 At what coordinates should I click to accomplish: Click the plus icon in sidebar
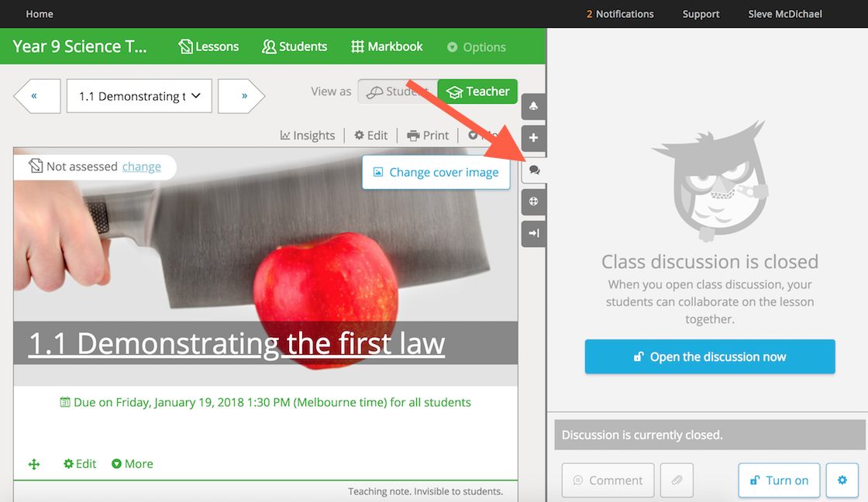(x=533, y=138)
